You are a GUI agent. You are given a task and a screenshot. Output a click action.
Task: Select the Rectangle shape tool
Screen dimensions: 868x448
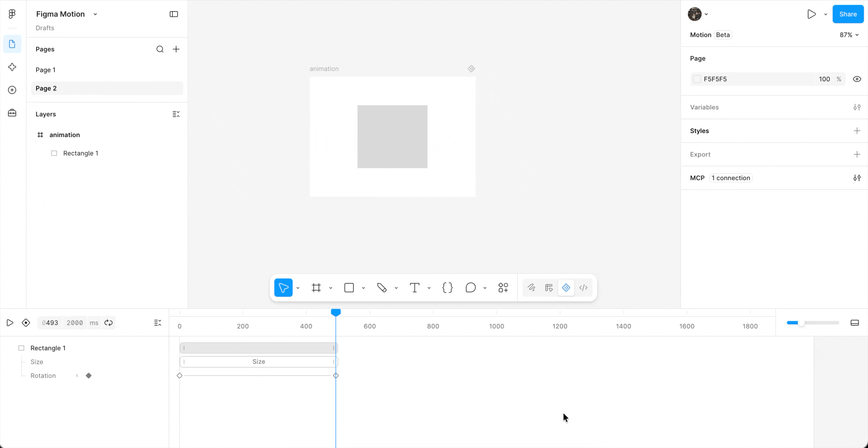[349, 288]
